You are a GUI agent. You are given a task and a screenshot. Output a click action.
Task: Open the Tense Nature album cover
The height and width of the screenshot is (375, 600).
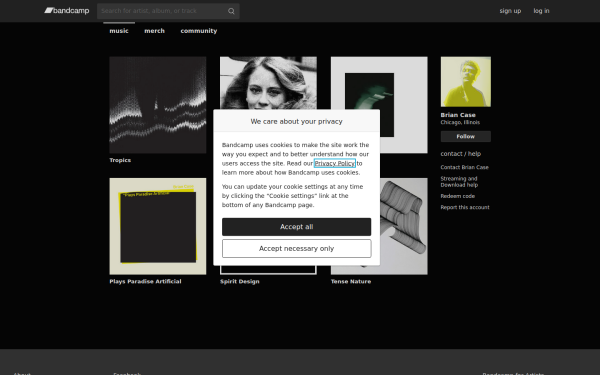click(404, 226)
